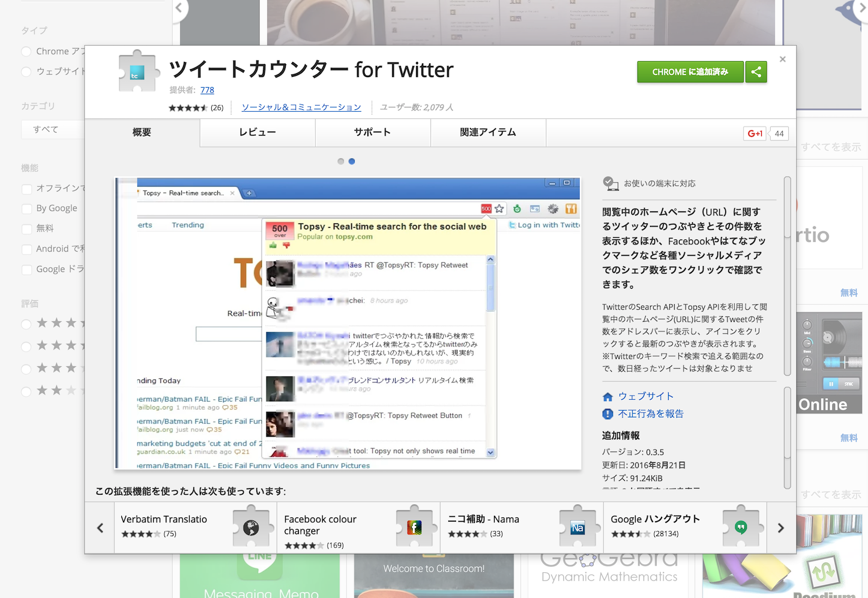Image resolution: width=868 pixels, height=598 pixels.
Task: Click the 5-star rating with 26 reviews
Action: tap(196, 108)
